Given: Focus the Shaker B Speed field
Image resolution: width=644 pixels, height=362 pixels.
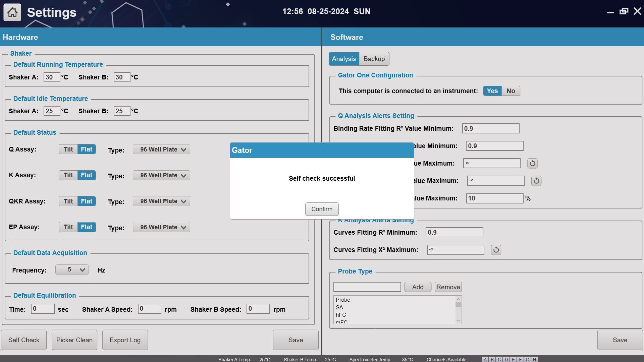Looking at the screenshot, I should coord(258,309).
